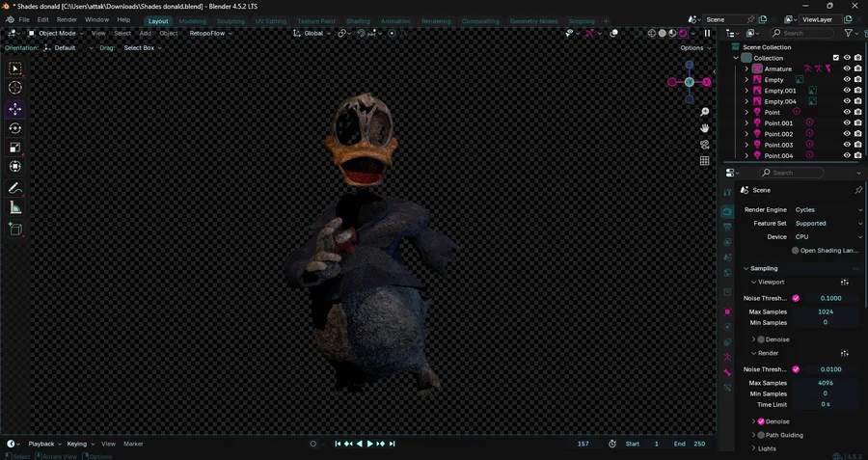868x460 pixels.
Task: Select the Annotate pencil tool
Action: pos(14,188)
